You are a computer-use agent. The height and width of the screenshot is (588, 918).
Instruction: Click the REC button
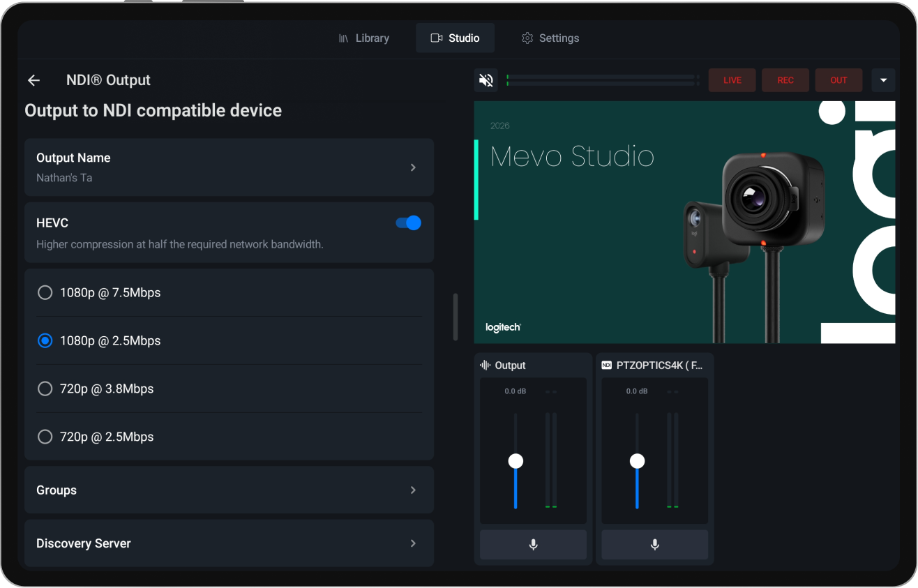coord(785,80)
